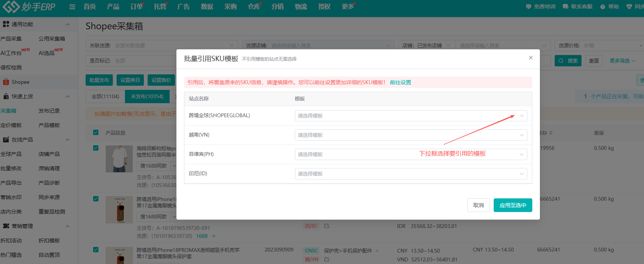Collapse 营销管理 sidebar section
This screenshot has width=644, height=264.
tap(67, 226)
